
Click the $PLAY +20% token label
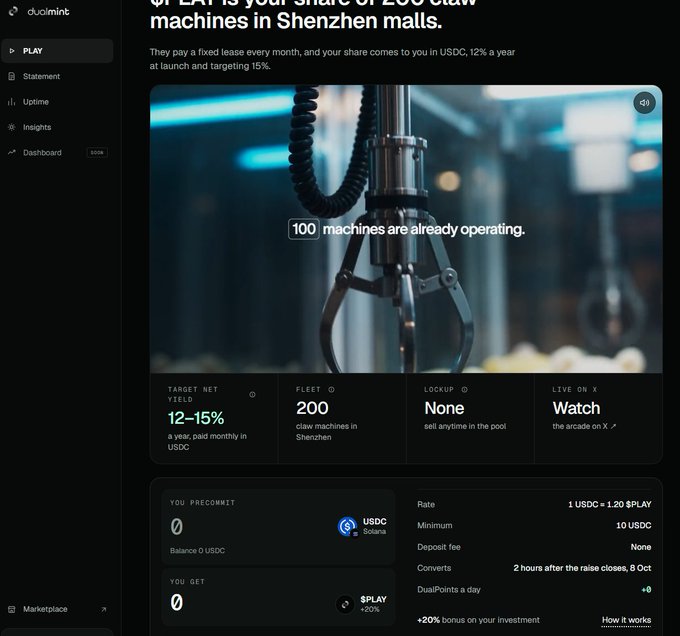tap(373, 603)
